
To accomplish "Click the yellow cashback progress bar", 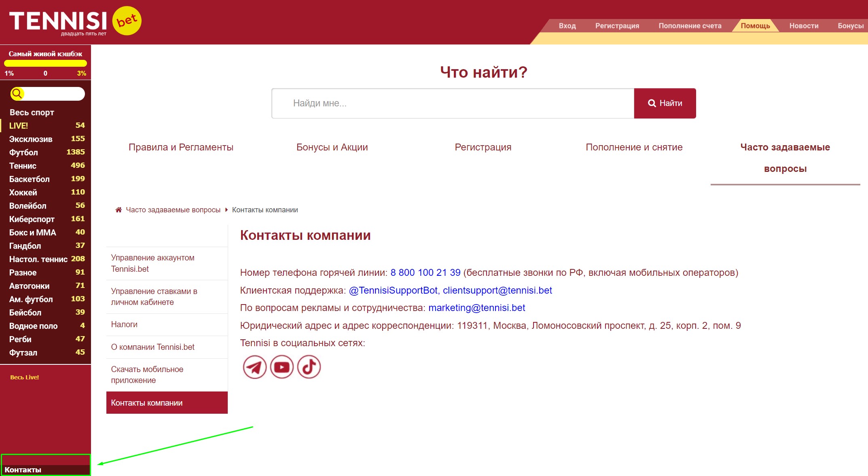I will (x=45, y=63).
